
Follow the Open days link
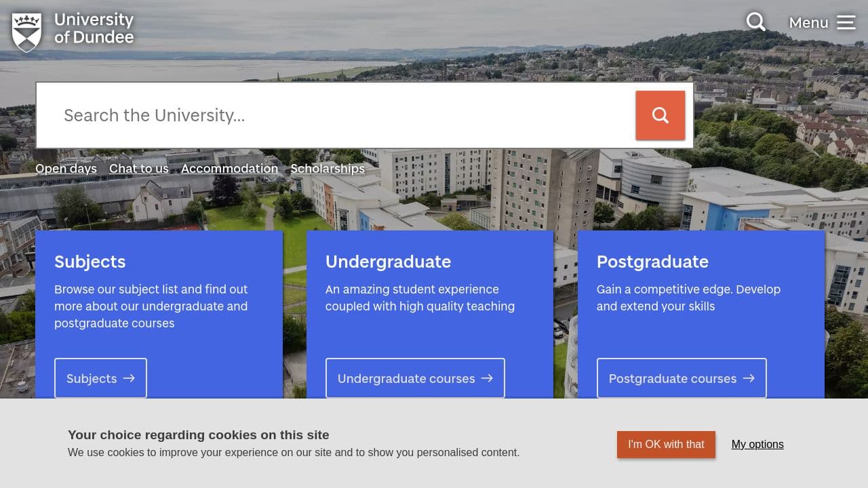tap(66, 168)
